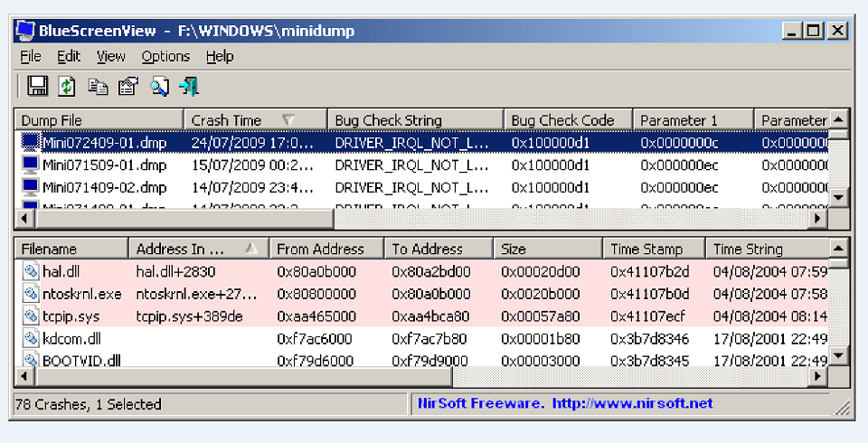Click left arrow of driver list horizontal scrollbar

[24, 376]
